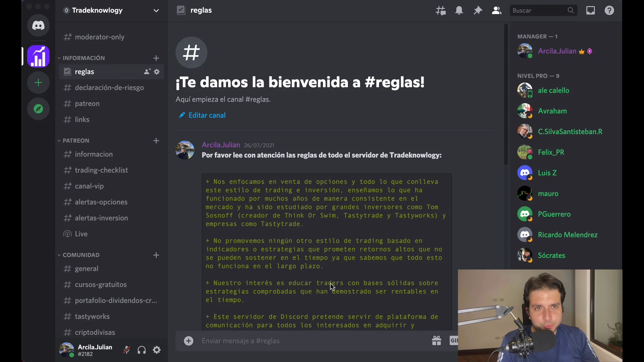Toggle notification settings via the bell icon

[459, 10]
